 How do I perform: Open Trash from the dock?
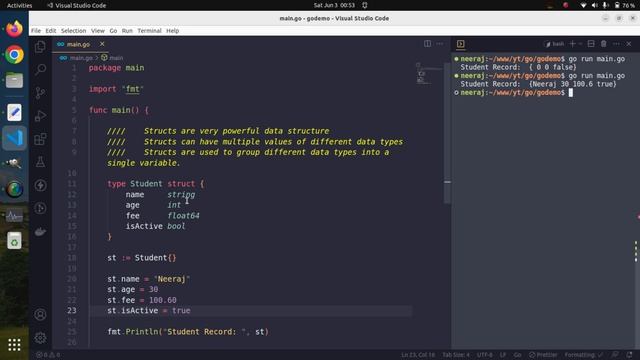tap(14, 241)
